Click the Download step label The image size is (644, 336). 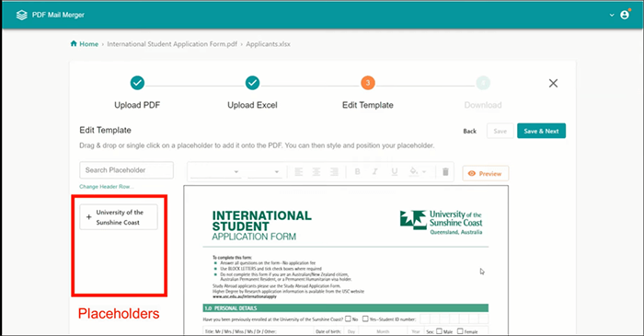(x=483, y=105)
